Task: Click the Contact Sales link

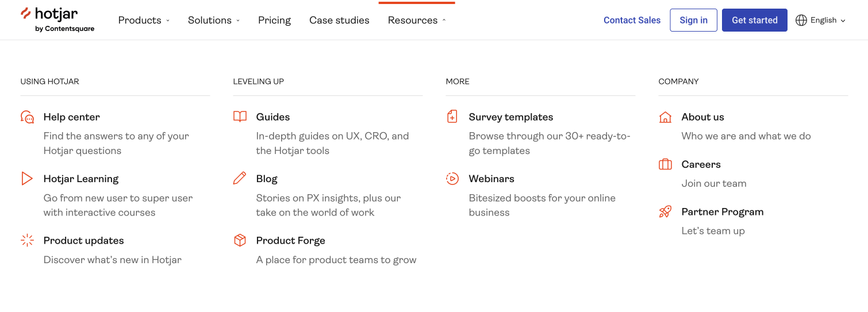Action: (632, 20)
